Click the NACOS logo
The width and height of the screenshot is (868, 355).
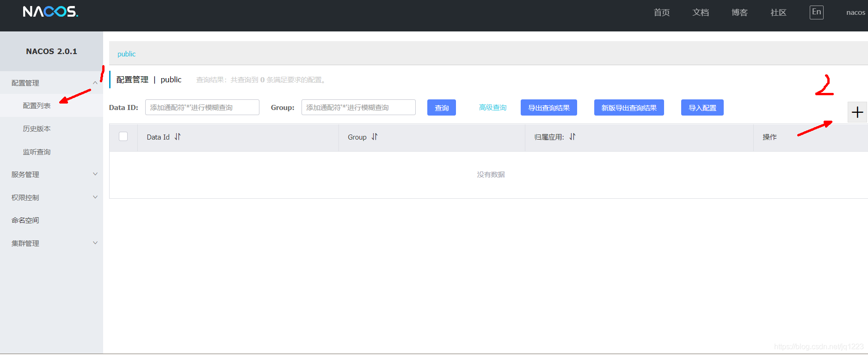coord(50,11)
